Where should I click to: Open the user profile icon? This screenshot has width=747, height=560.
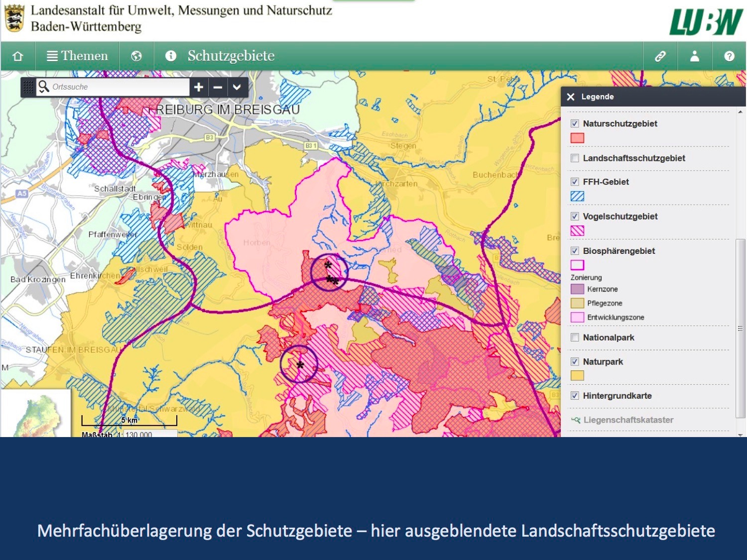click(695, 56)
